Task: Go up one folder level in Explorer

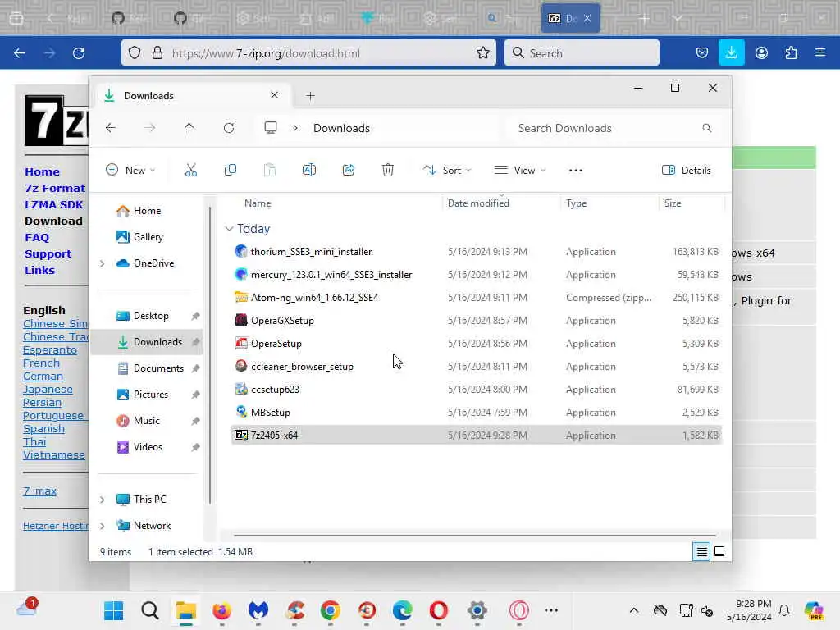Action: point(189,128)
